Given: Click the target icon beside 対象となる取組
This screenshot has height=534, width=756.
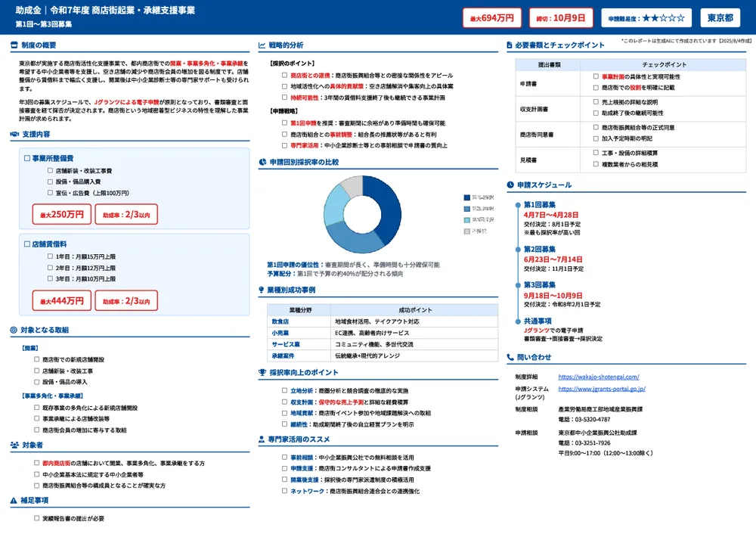Looking at the screenshot, I should (14, 330).
